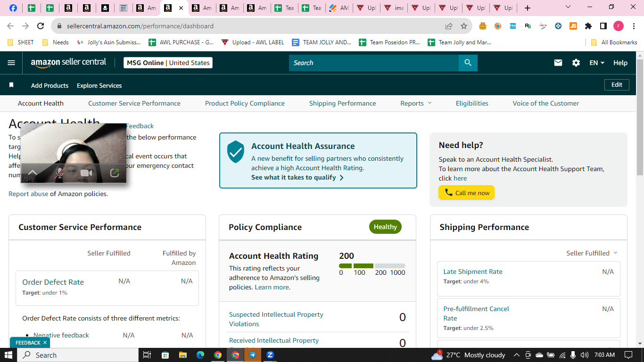Open Microsoft Edge from the taskbar
The image size is (644, 362).
point(200,355)
